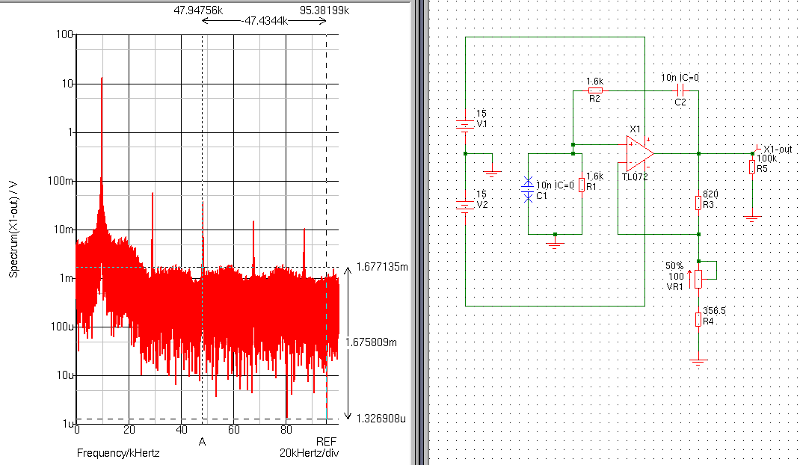This screenshot has height=465, width=800.
Task: Click the X1-out probe label
Action: 777,148
